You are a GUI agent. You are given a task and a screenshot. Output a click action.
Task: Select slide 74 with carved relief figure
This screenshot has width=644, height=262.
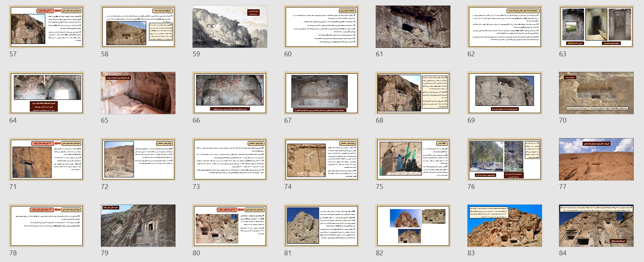[x=321, y=159]
